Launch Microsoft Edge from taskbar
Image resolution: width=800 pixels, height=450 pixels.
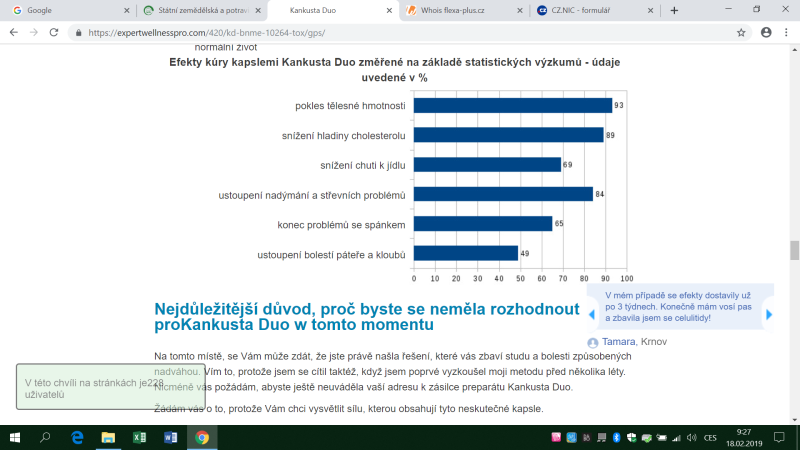pos(77,438)
